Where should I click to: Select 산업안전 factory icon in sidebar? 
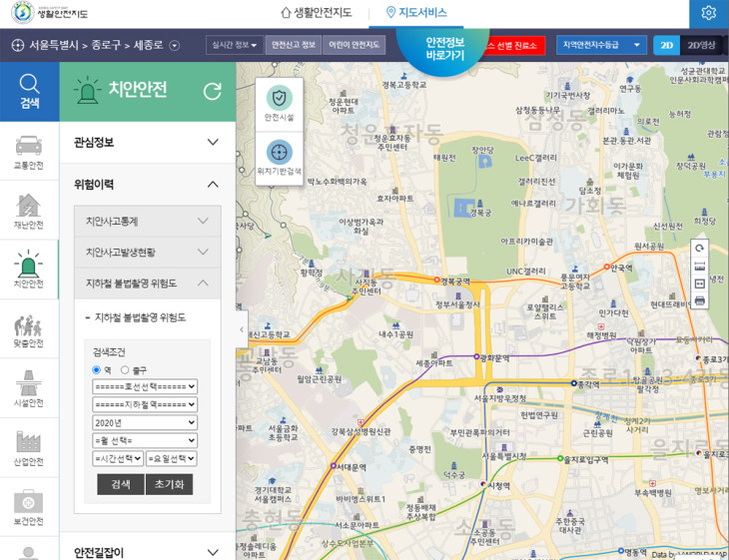29,447
